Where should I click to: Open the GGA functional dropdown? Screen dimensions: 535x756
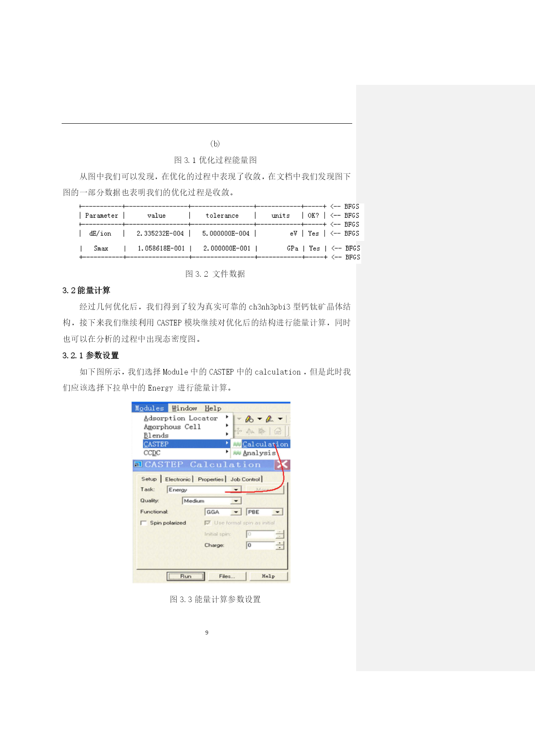click(x=222, y=512)
